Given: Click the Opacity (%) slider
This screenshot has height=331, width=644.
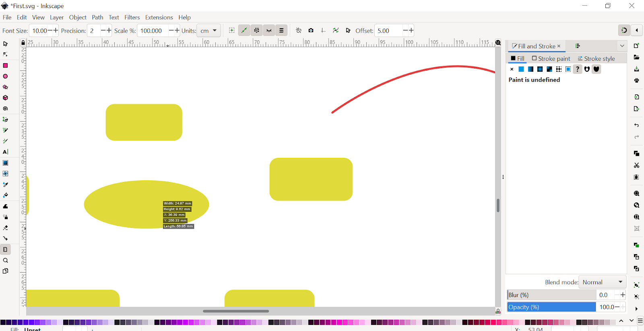Looking at the screenshot, I should pos(551,307).
